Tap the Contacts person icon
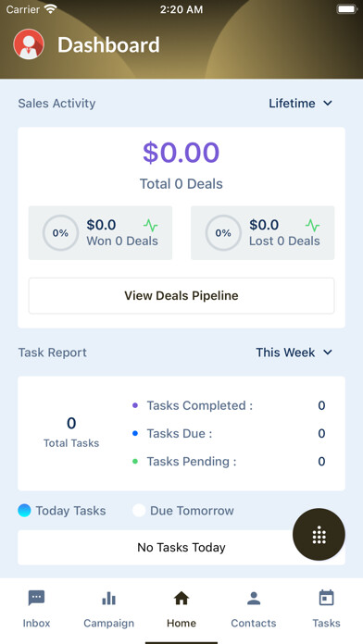Viewport: 363px width, 644px height. click(x=254, y=598)
